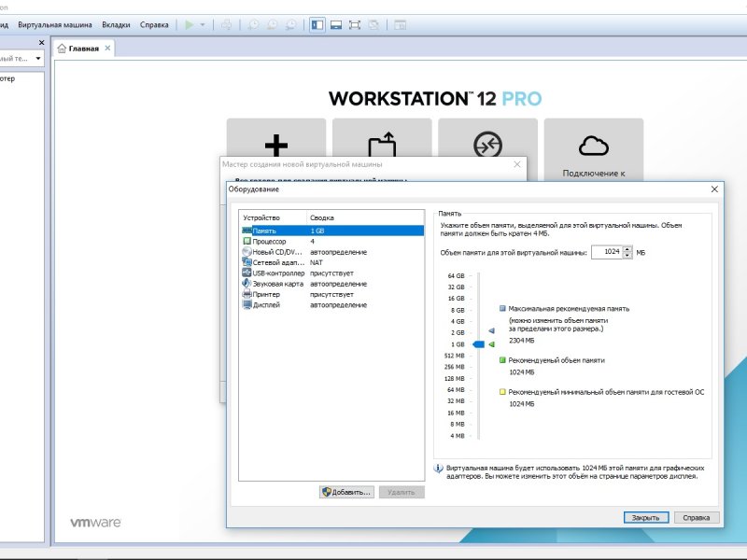
Task: Increase memory with the spinner up arrow
Action: [x=627, y=249]
